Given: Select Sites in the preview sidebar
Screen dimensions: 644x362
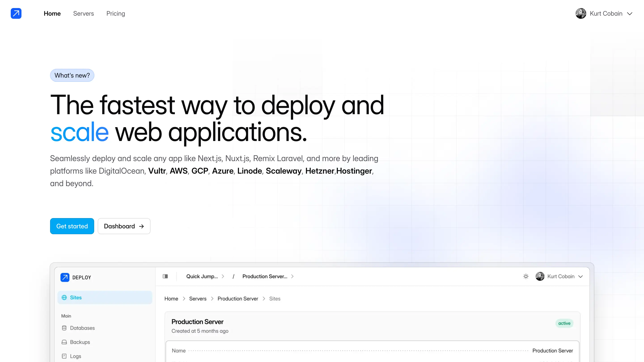Looking at the screenshot, I should [x=105, y=297].
